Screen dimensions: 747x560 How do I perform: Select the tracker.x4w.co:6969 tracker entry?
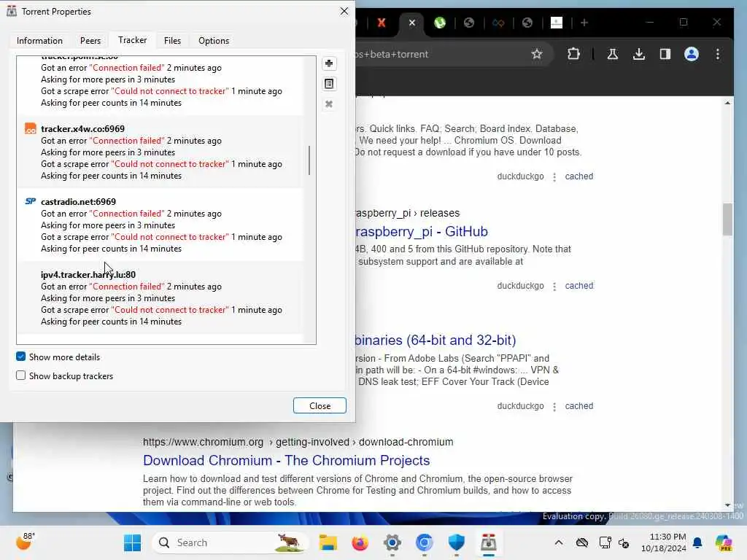(160, 152)
